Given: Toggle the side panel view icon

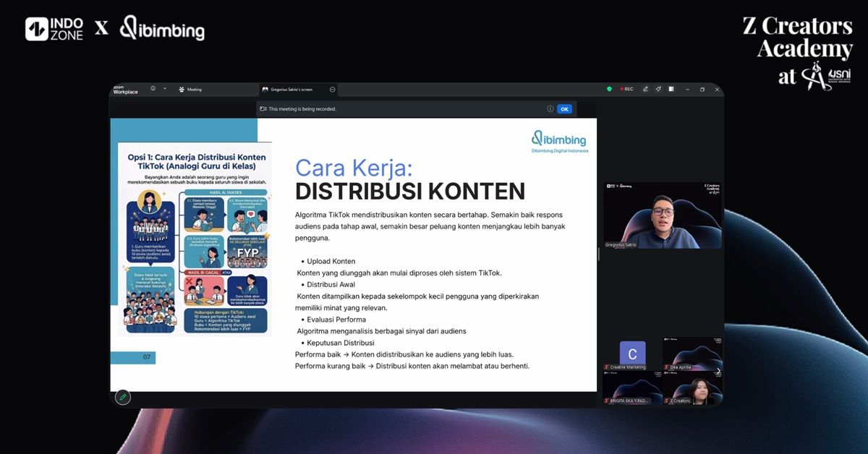Looking at the screenshot, I should click(x=671, y=89).
